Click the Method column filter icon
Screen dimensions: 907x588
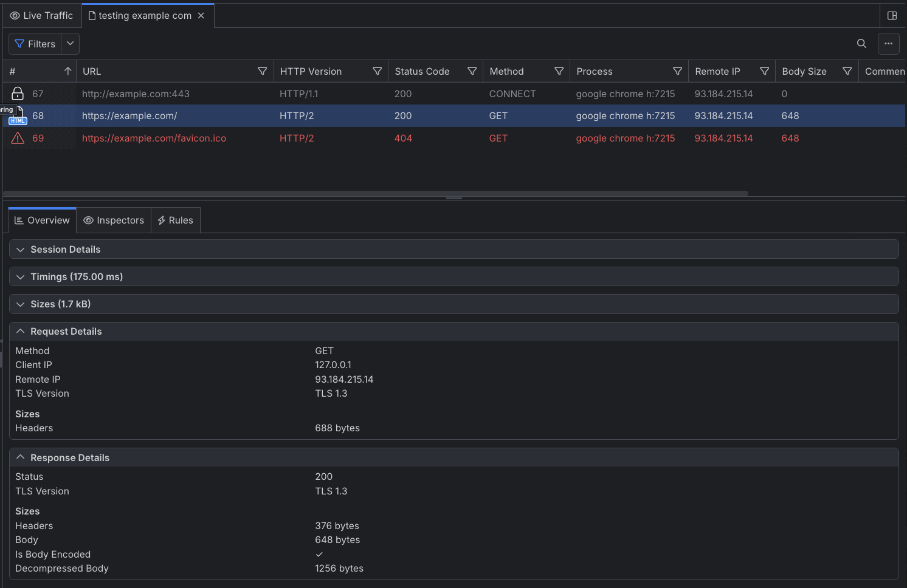pyautogui.click(x=559, y=71)
